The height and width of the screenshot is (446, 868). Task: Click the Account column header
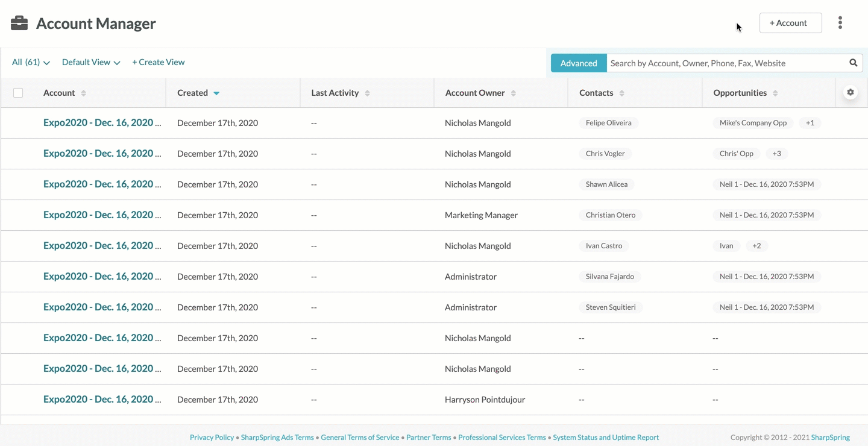59,93
